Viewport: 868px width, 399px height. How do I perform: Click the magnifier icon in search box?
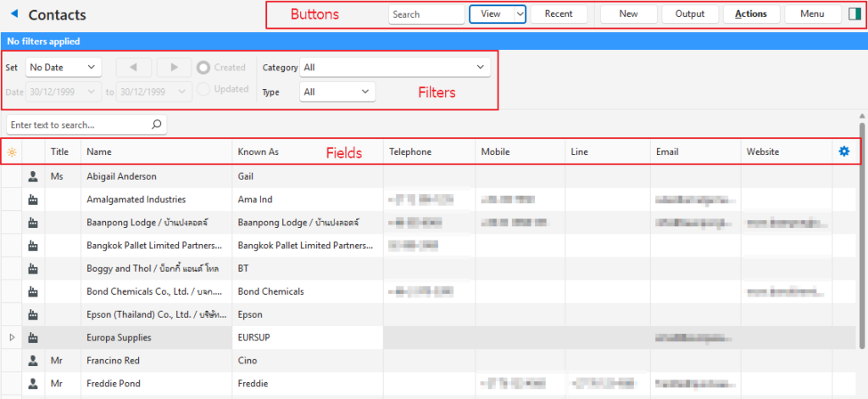(156, 125)
